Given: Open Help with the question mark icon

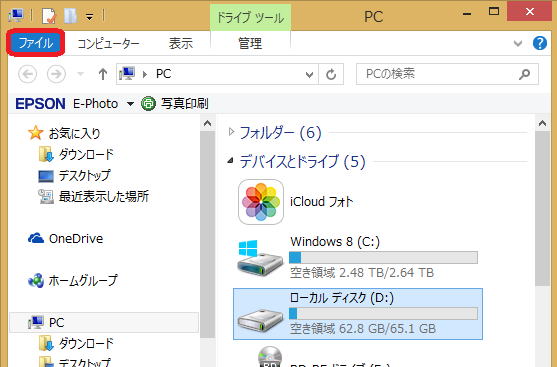Looking at the screenshot, I should coord(540,43).
